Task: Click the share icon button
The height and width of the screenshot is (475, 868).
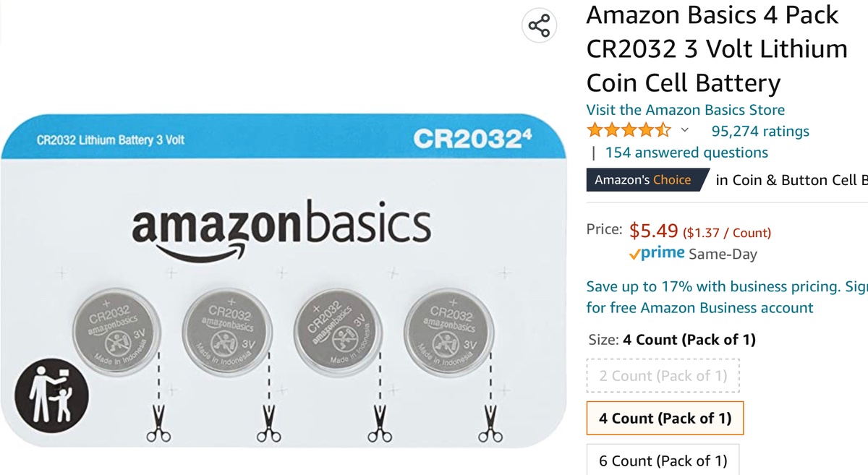Action: click(538, 26)
